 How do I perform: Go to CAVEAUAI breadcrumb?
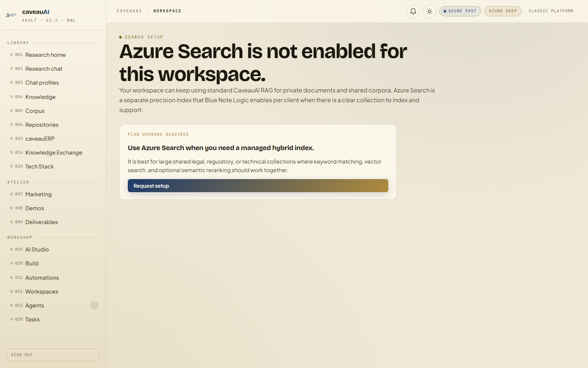129,11
